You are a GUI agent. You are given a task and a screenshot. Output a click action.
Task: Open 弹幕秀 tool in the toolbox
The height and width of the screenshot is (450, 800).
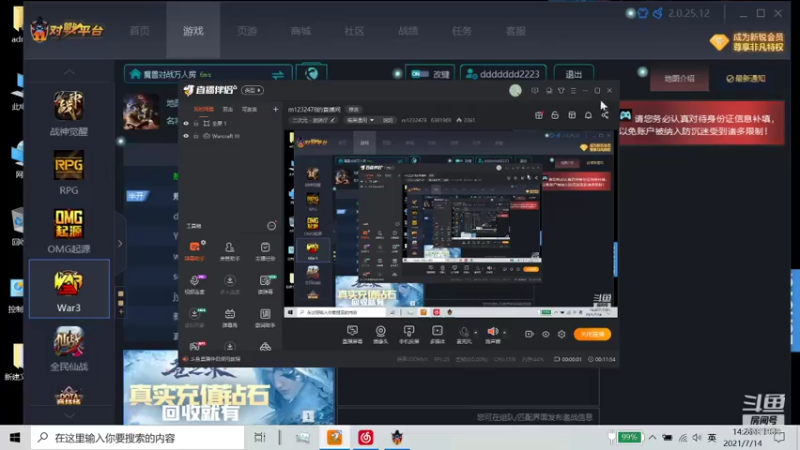(230, 317)
